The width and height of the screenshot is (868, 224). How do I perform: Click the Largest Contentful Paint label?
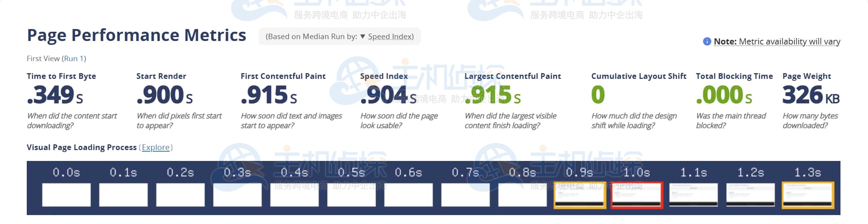pos(513,76)
